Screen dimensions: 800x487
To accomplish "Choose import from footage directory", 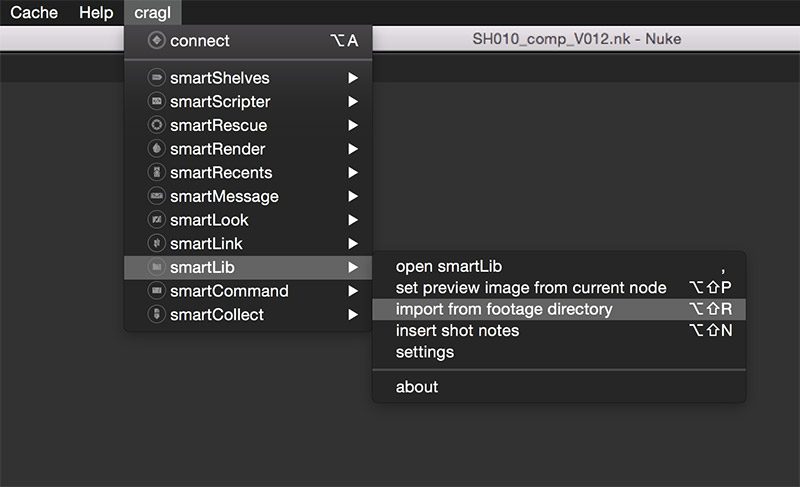I will [x=504, y=309].
